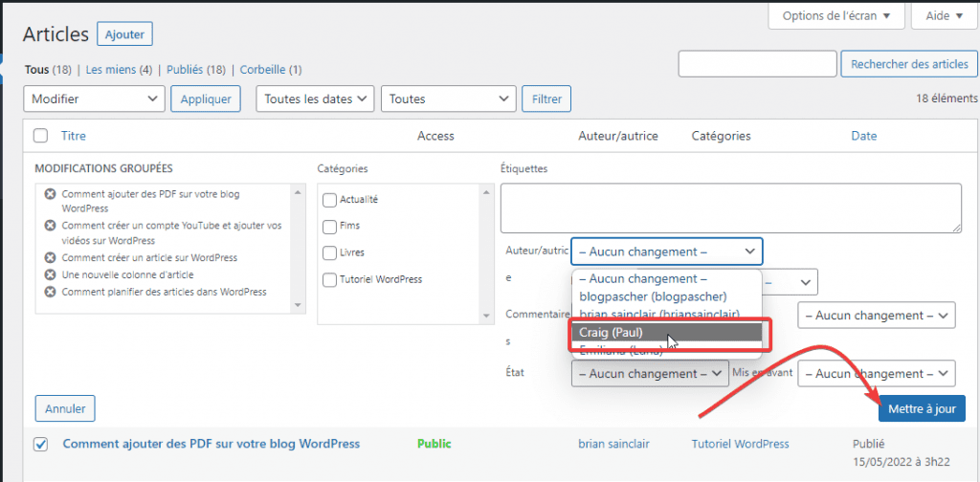Open the 'Toutes les dates' dropdown

pyautogui.click(x=315, y=99)
